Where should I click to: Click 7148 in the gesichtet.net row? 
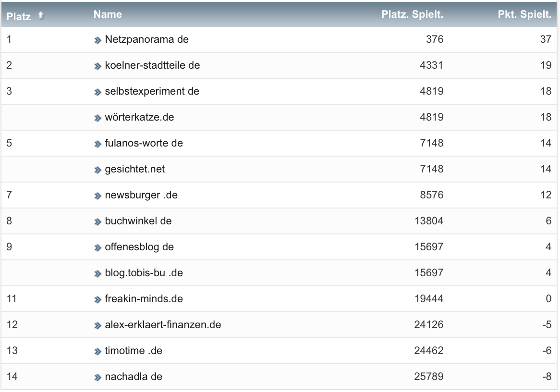click(431, 169)
